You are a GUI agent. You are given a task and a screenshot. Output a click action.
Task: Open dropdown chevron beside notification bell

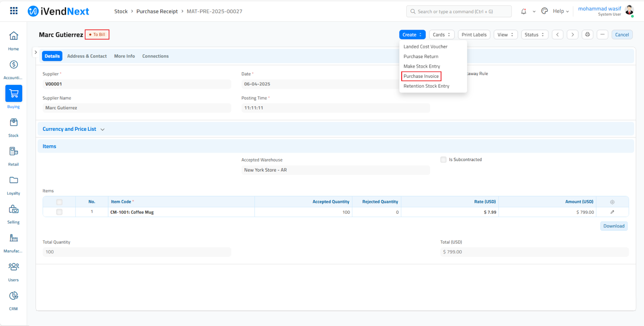tap(534, 12)
